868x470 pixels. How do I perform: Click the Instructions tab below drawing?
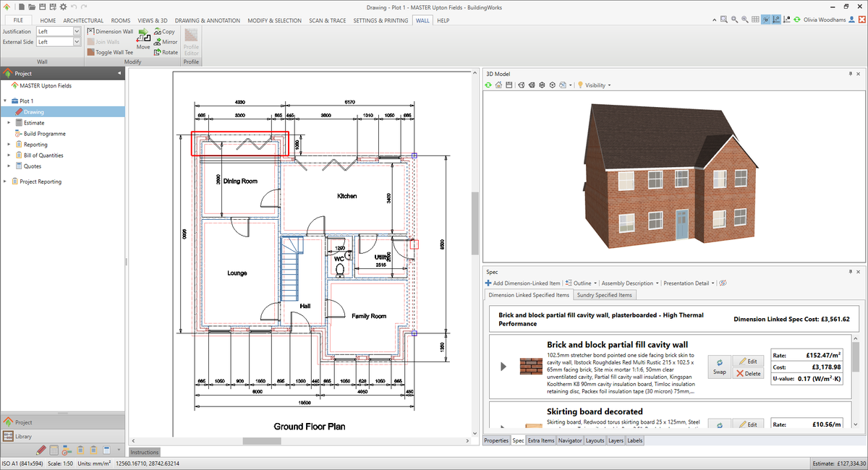click(x=145, y=452)
